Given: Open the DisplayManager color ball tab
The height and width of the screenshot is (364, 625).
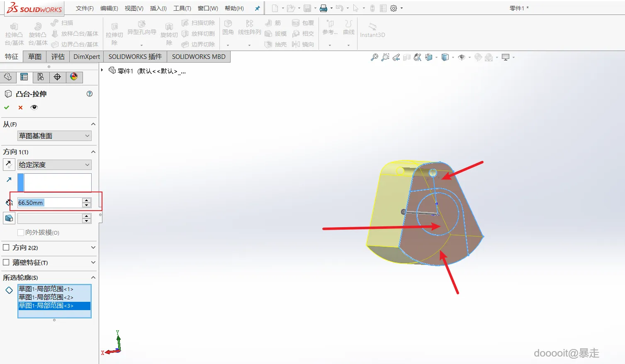Looking at the screenshot, I should click(x=74, y=77).
